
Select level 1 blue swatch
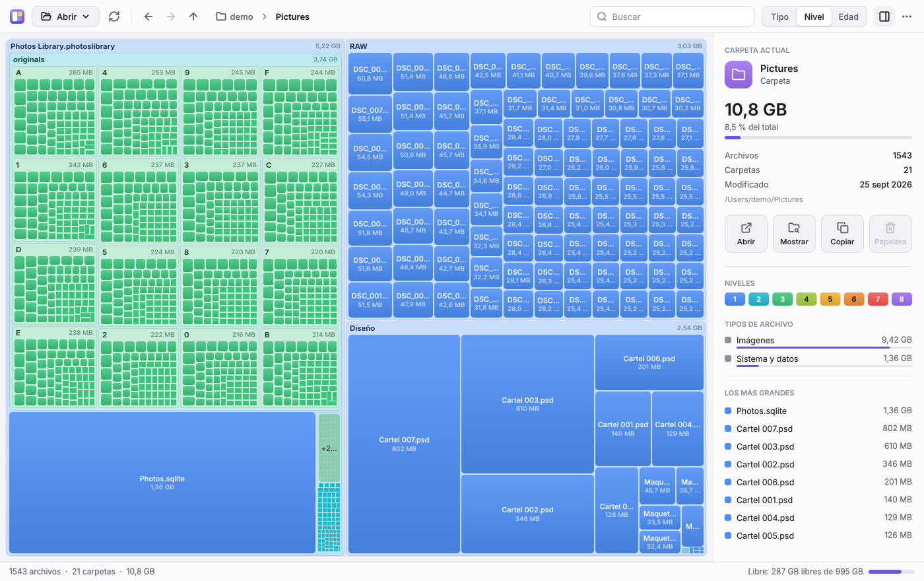pyautogui.click(x=735, y=299)
